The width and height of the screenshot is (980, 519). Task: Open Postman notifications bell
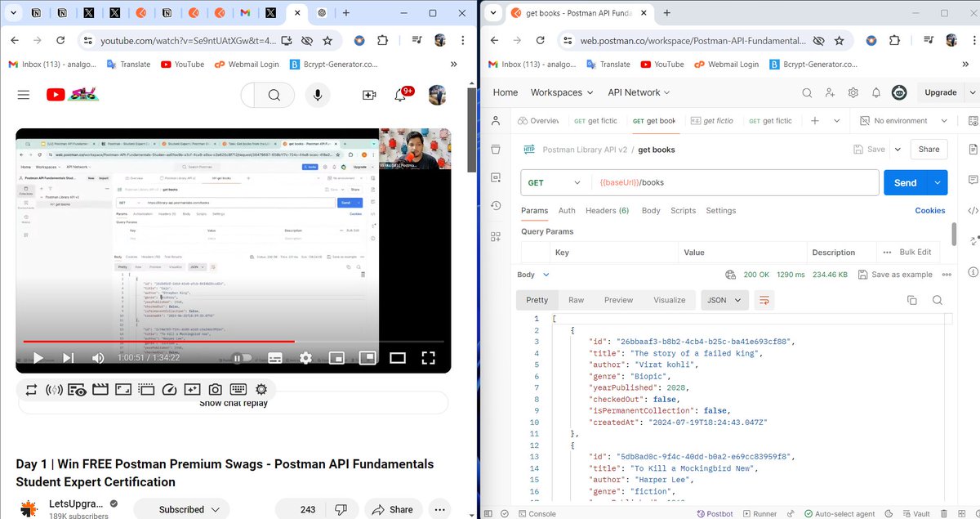[876, 92]
